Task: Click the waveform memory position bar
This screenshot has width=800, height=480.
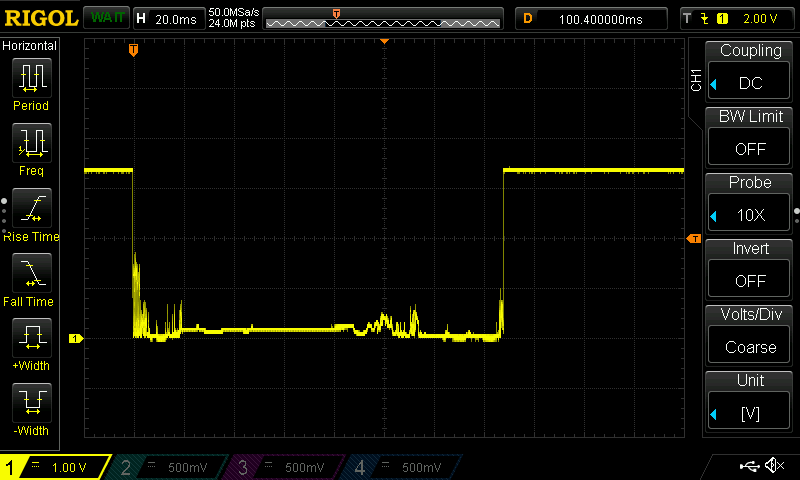Action: tap(383, 19)
